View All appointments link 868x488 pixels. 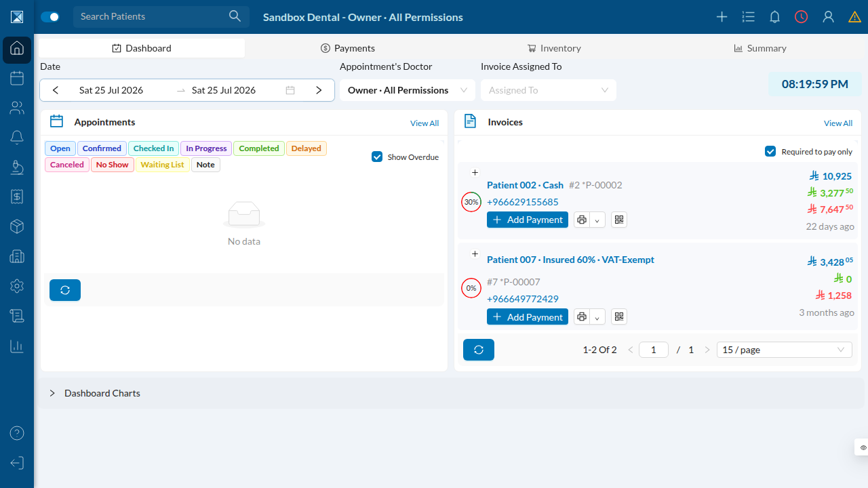(425, 123)
